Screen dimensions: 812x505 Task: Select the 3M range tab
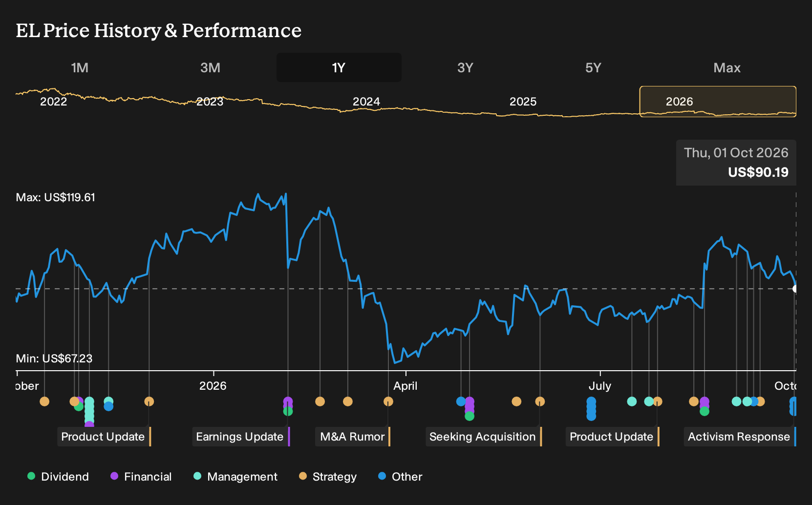click(x=210, y=67)
